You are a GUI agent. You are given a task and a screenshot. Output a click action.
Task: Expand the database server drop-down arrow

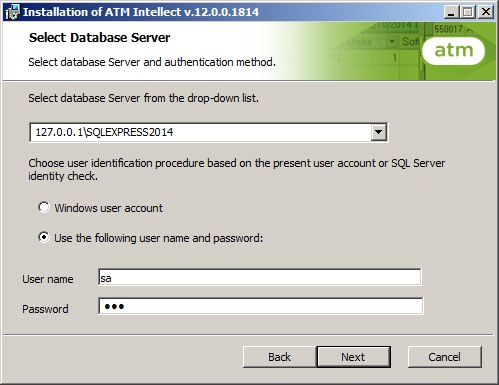378,132
